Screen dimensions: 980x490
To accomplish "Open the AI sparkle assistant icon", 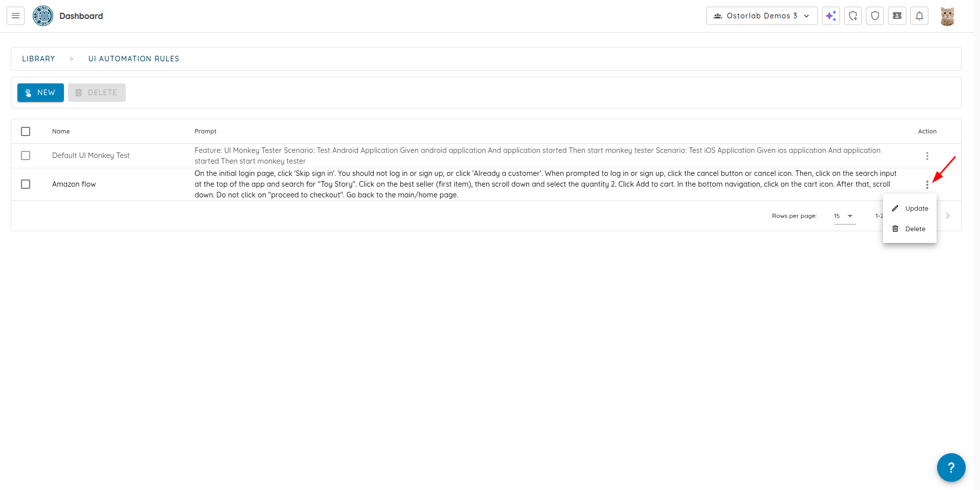I will click(x=831, y=16).
